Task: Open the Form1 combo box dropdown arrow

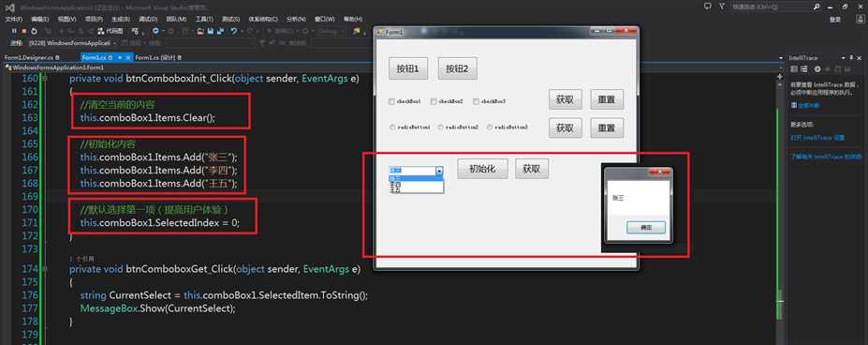Action: coord(439,172)
